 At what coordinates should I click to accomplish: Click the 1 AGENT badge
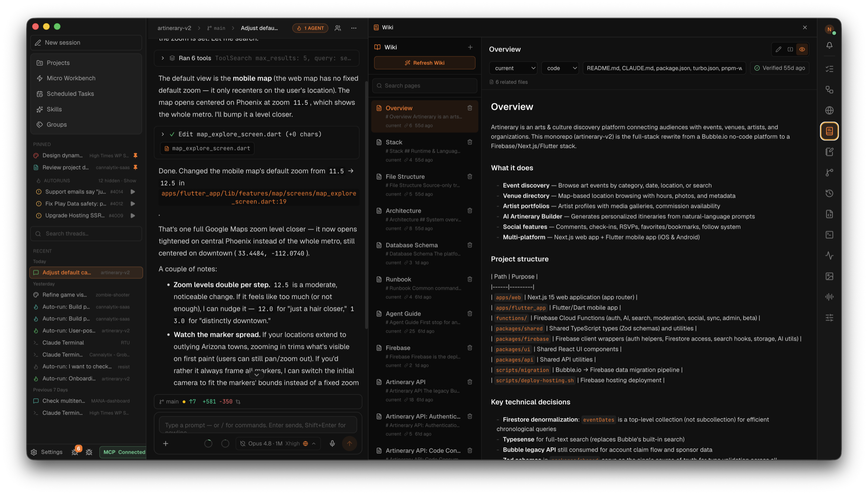coord(310,28)
